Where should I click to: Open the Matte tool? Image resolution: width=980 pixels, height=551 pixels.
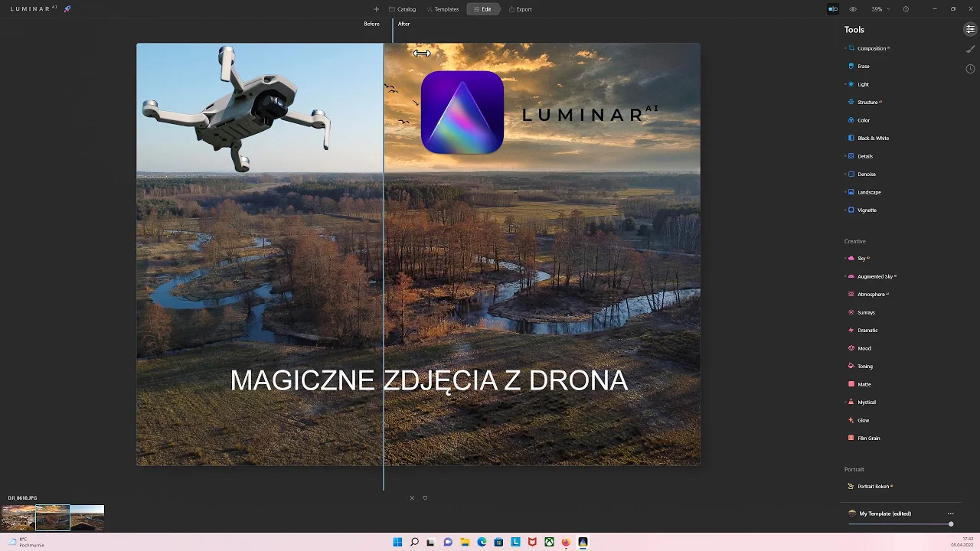[x=864, y=384]
